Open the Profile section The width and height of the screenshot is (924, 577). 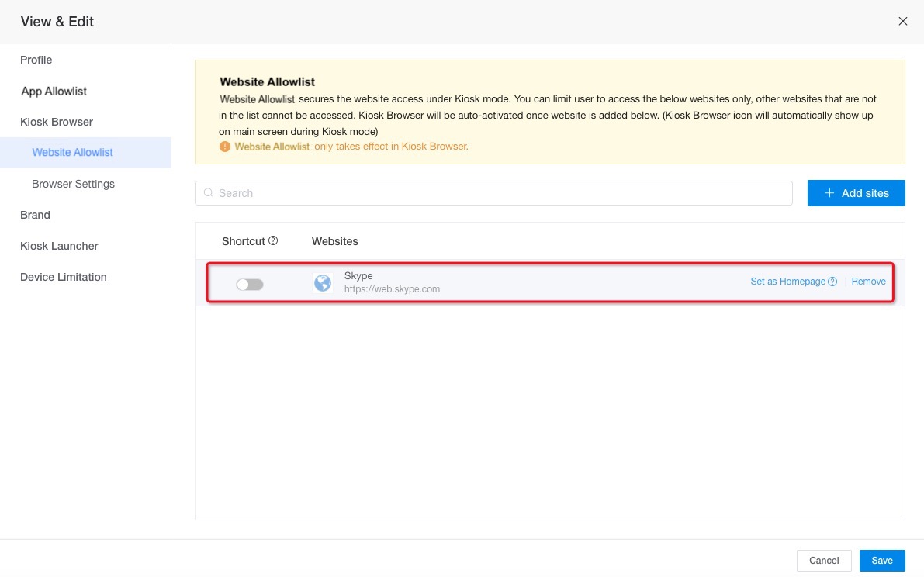[36, 60]
